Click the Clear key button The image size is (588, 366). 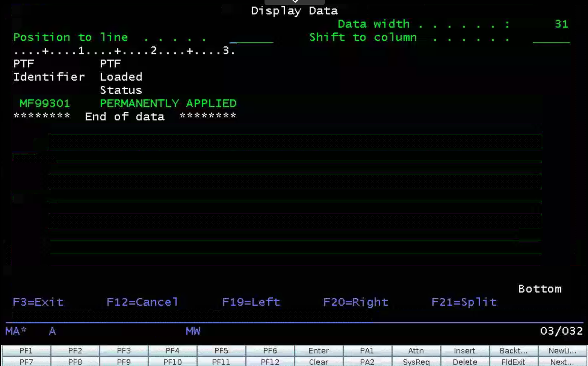pyautogui.click(x=319, y=361)
